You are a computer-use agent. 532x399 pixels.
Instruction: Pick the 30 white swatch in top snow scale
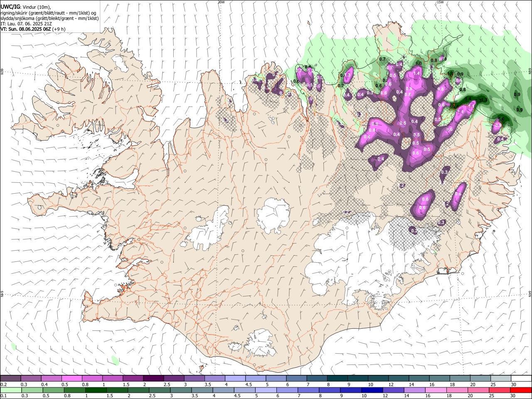(521, 378)
